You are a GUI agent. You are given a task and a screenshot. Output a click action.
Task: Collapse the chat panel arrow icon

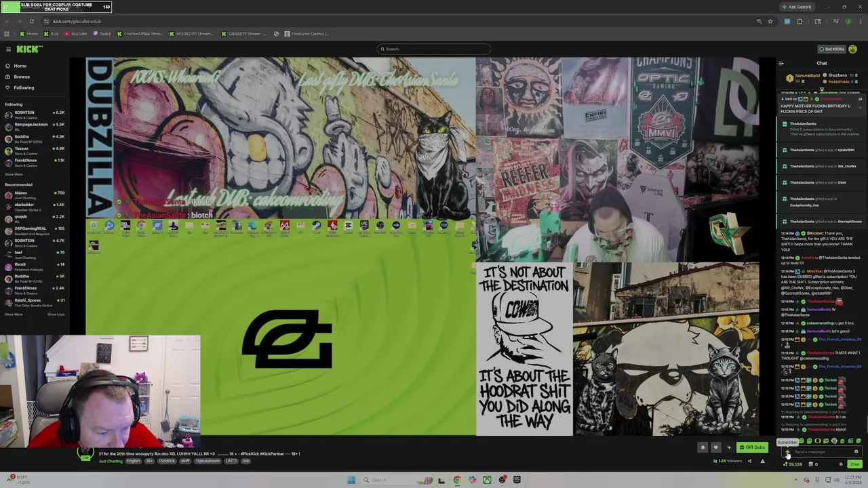coord(781,63)
